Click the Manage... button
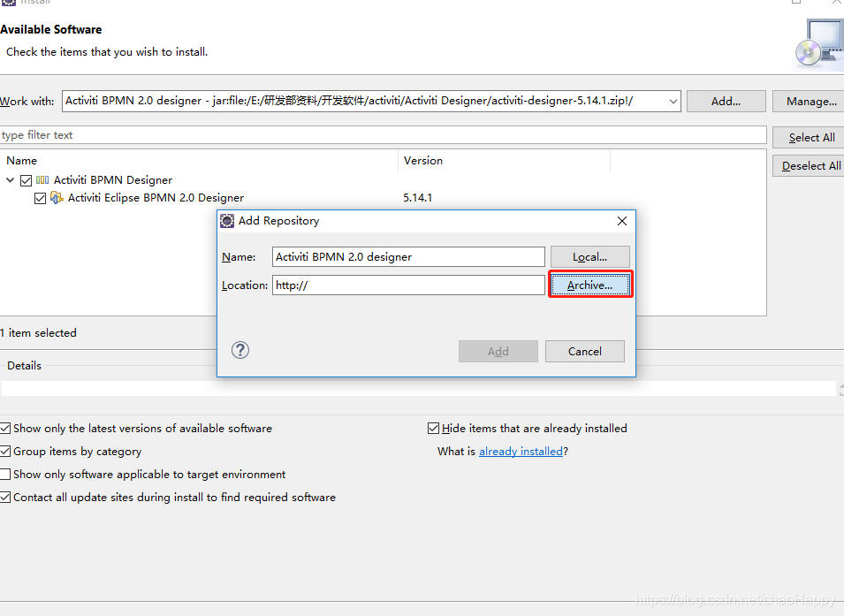The height and width of the screenshot is (616, 844). pyautogui.click(x=810, y=102)
